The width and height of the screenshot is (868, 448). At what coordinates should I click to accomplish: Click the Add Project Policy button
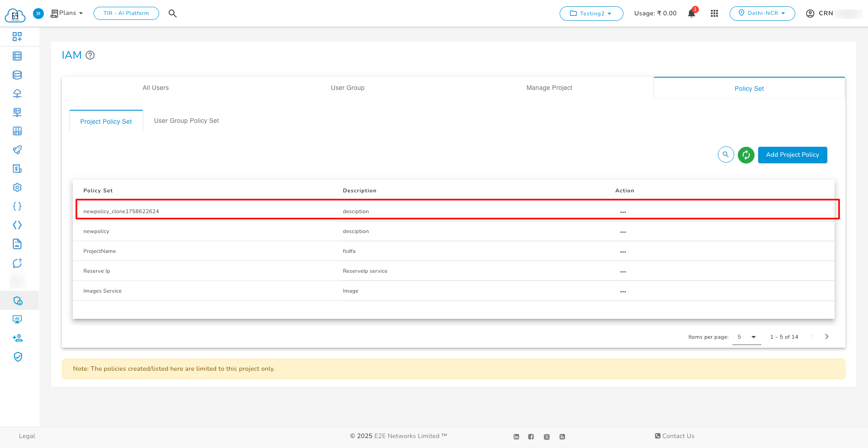(792, 155)
